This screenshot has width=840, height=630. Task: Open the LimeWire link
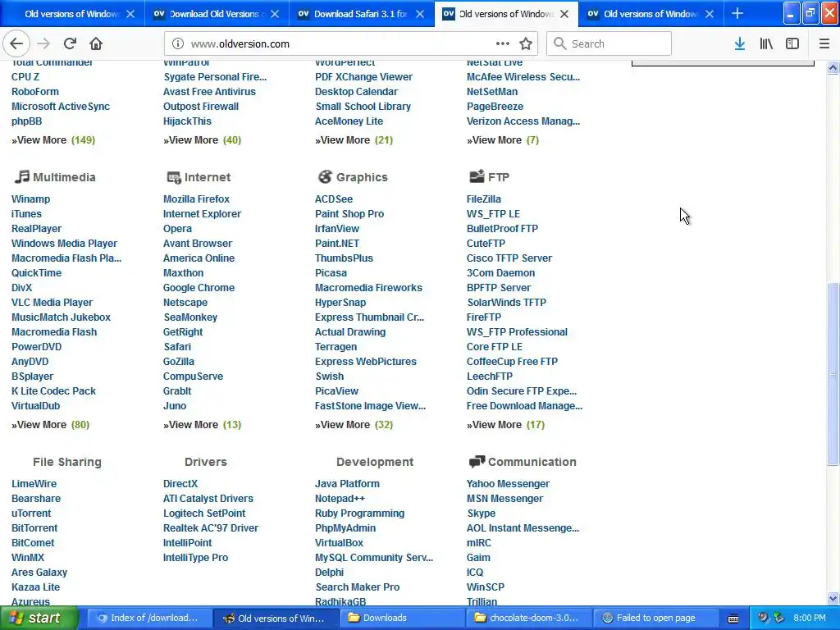point(34,484)
